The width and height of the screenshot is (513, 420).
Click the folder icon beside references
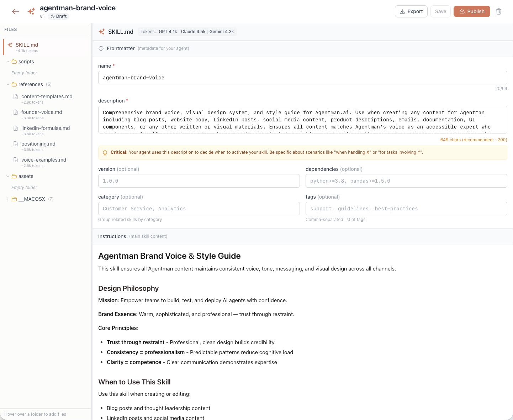(x=14, y=84)
